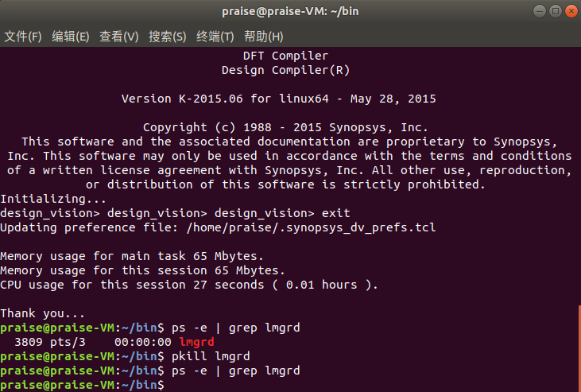This screenshot has width=581, height=392.
Task: Open the 文件(F) menu
Action: [x=22, y=37]
